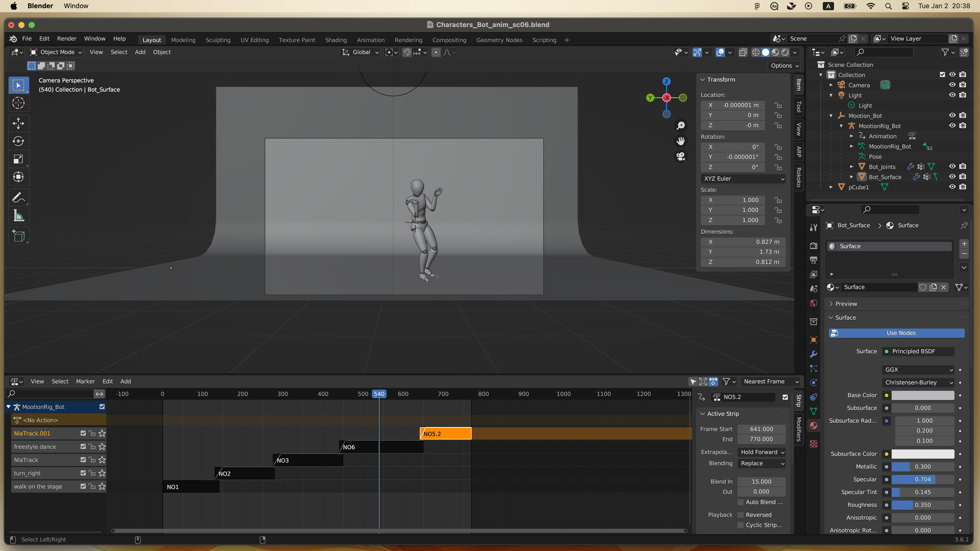Uncheck the Collection exclude checkbox
Viewport: 980px width, 551px height.
click(x=942, y=74)
